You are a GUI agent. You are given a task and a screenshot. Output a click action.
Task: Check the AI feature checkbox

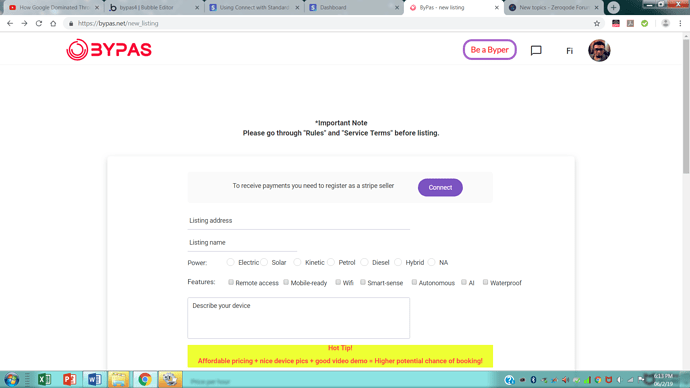[464, 282]
